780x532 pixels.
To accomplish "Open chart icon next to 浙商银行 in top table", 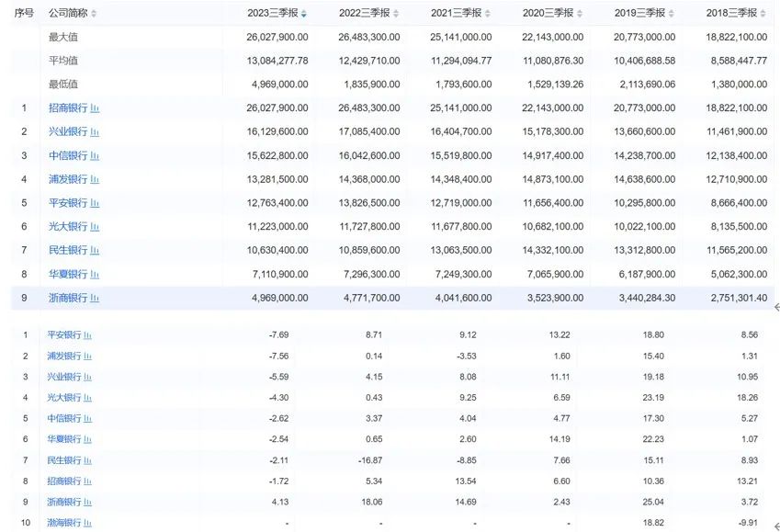I will [95, 298].
